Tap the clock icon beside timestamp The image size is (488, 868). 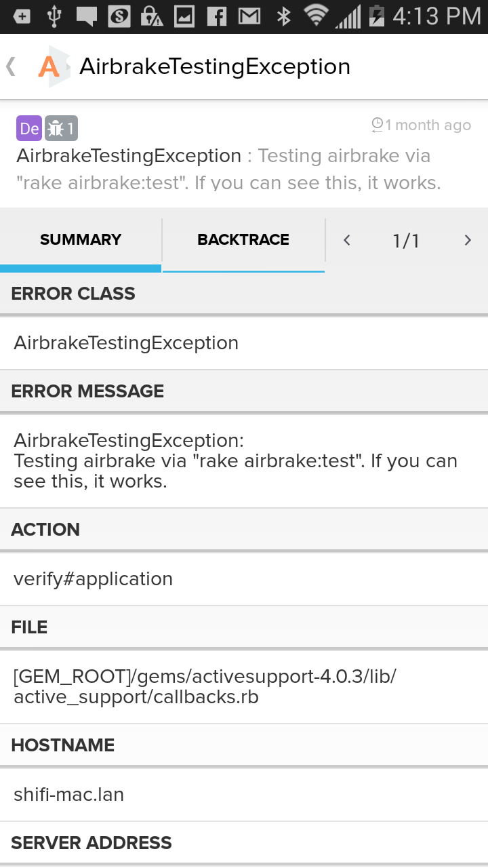coord(378,125)
